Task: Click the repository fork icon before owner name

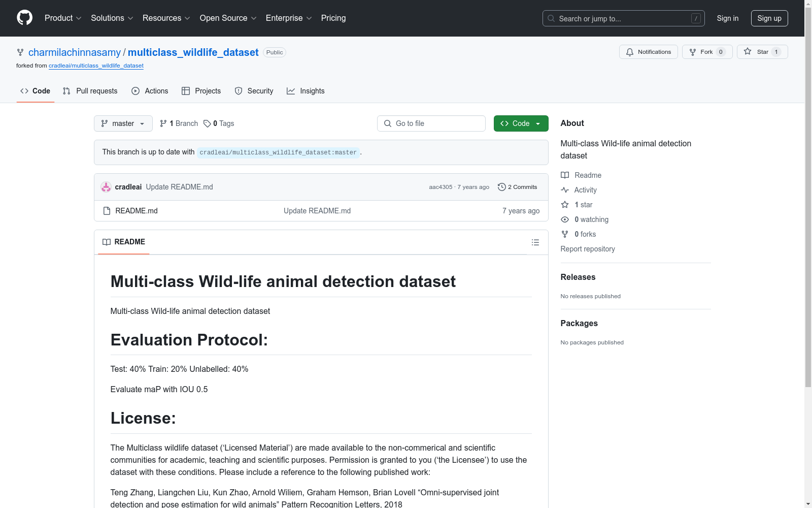Action: tap(20, 52)
